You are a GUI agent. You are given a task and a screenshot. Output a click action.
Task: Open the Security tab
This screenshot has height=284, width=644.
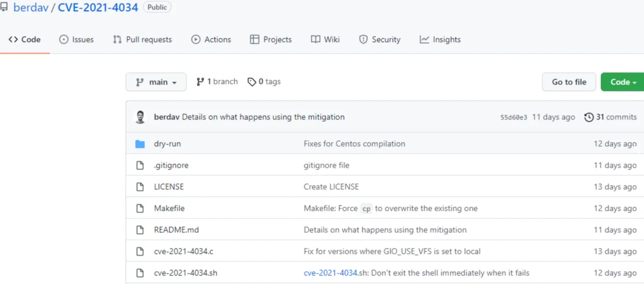click(x=379, y=40)
